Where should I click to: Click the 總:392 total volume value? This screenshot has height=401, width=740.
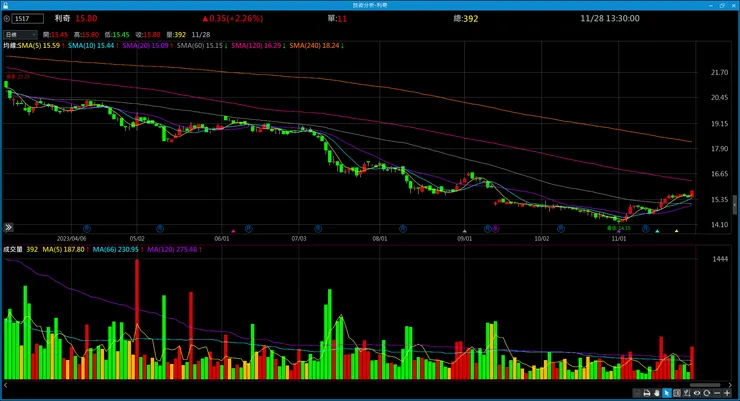tap(465, 19)
